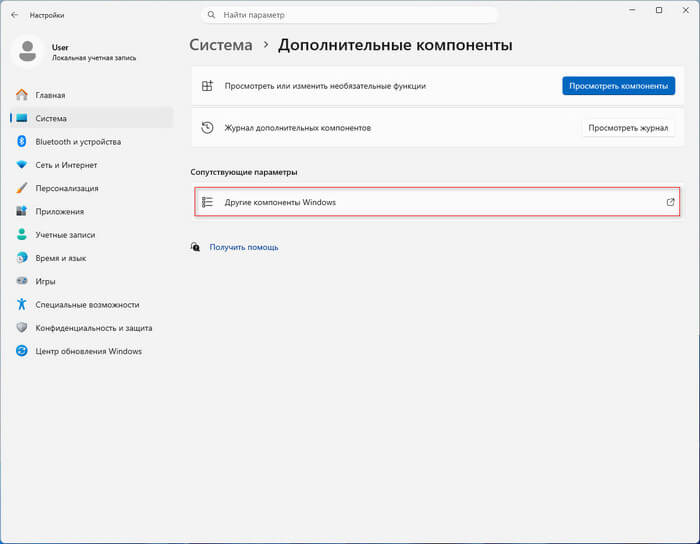This screenshot has width=700, height=544.
Task: Minimize the Настройки window
Action: (632, 10)
